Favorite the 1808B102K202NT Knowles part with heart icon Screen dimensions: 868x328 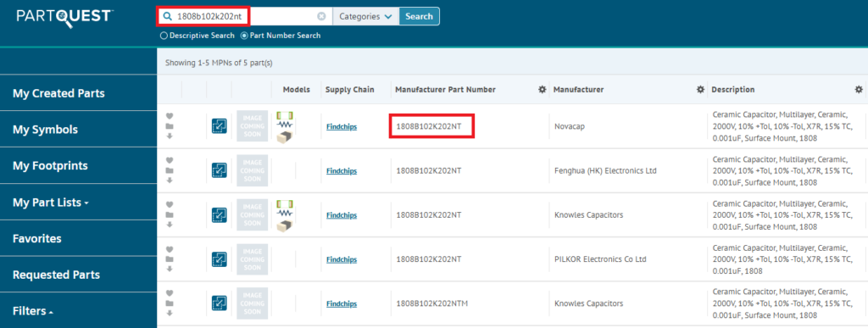coord(170,204)
